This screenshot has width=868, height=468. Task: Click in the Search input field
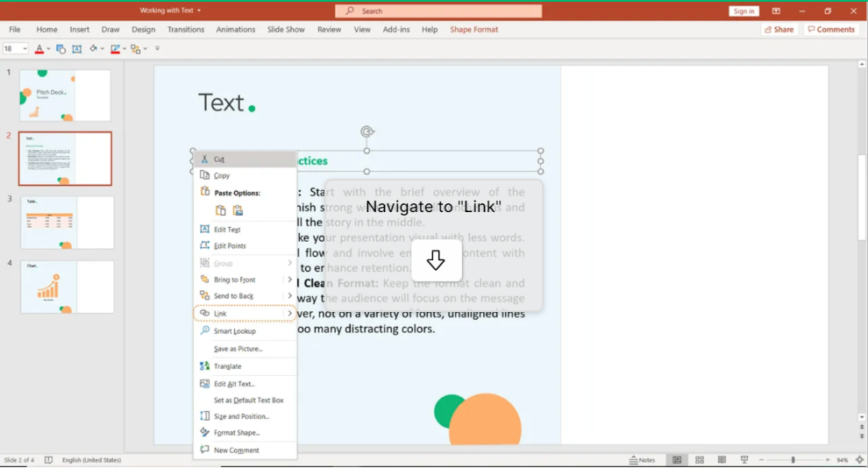tap(438, 11)
